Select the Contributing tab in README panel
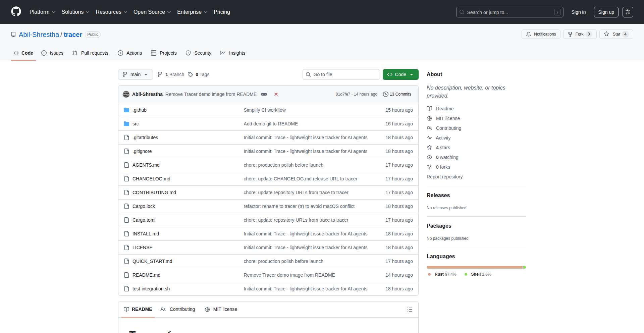The image size is (644, 333). (178, 309)
